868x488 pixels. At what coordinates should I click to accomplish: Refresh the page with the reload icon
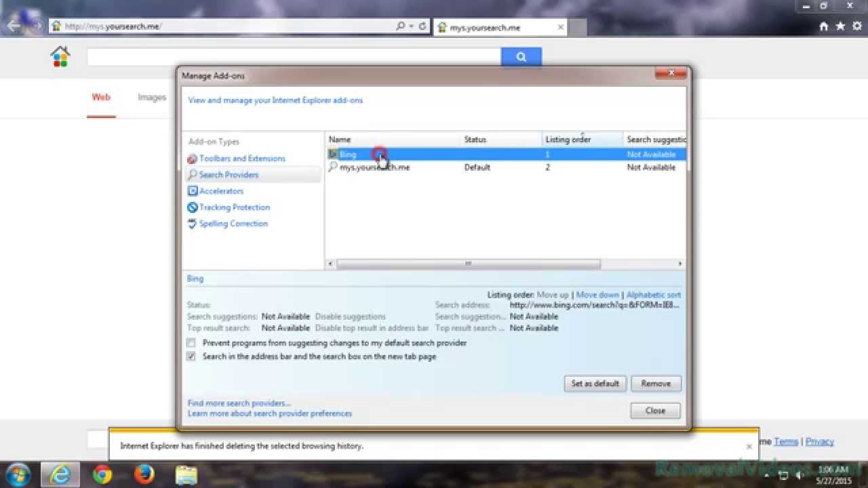[x=422, y=26]
